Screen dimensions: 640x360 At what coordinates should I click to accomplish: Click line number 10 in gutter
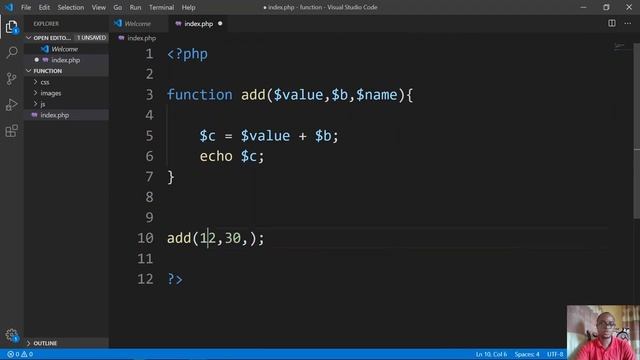pyautogui.click(x=145, y=238)
